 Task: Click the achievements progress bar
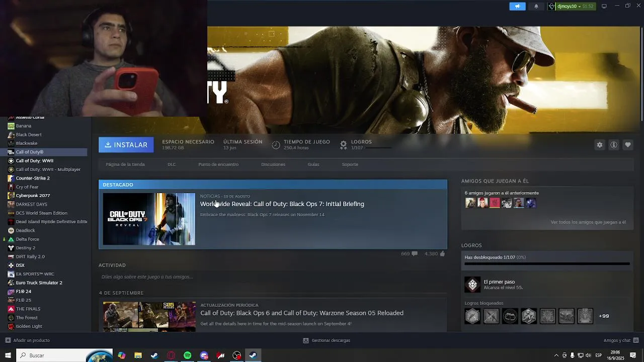(x=547, y=263)
